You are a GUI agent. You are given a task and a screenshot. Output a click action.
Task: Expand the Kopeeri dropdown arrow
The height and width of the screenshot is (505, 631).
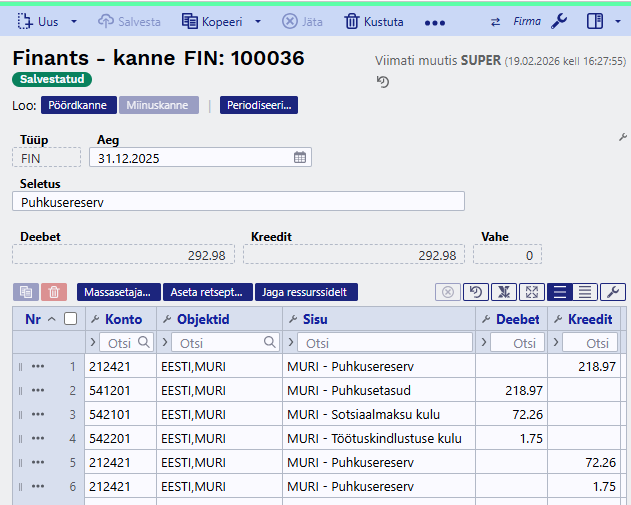pyautogui.click(x=257, y=21)
